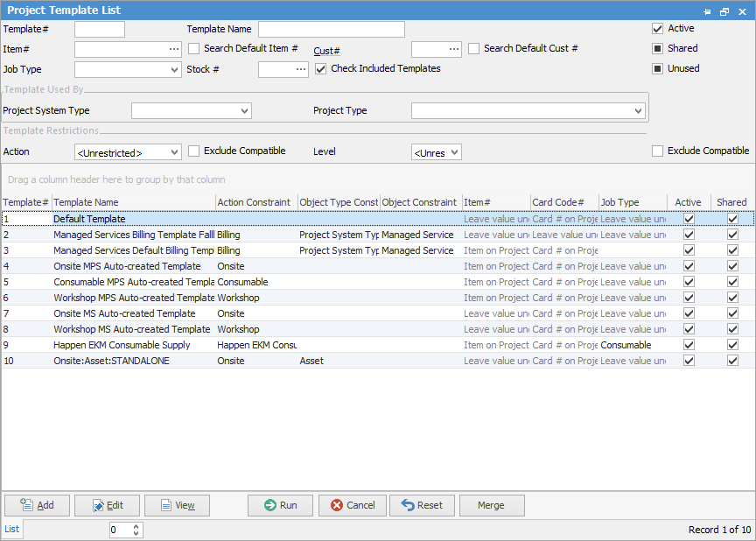Image resolution: width=756 pixels, height=541 pixels.
Task: Sort by Active column header
Action: (689, 202)
